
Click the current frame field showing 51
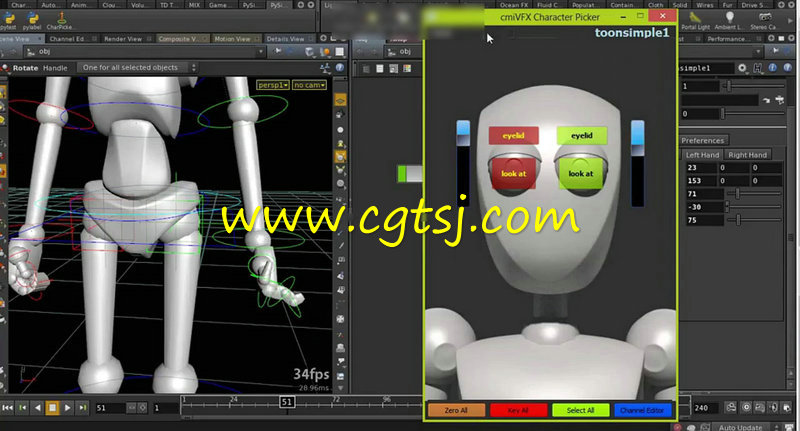(x=109, y=408)
